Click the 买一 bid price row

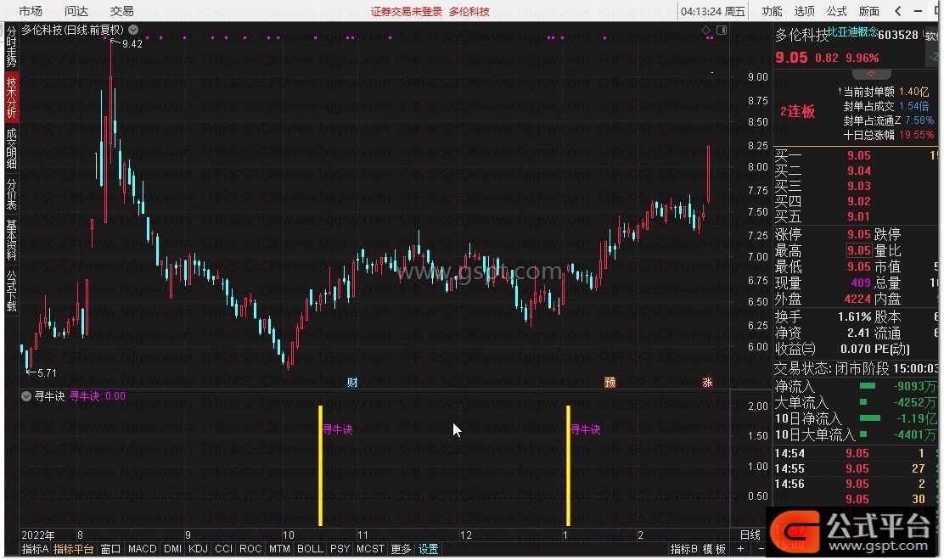point(855,156)
